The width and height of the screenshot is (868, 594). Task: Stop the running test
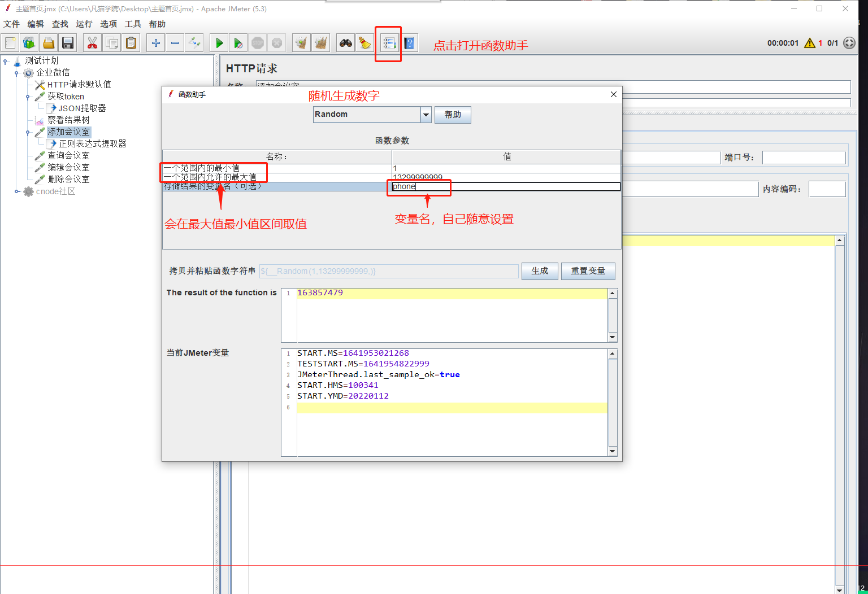[x=258, y=43]
